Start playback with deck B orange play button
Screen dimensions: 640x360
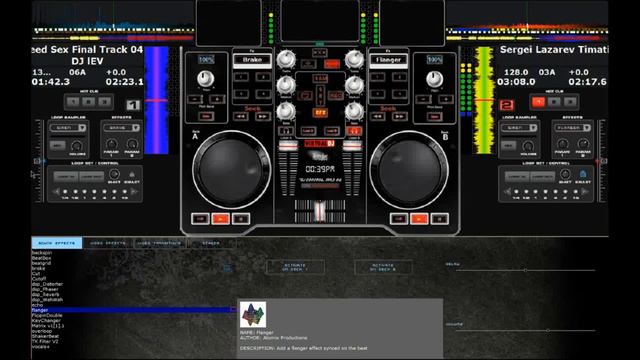click(x=419, y=219)
